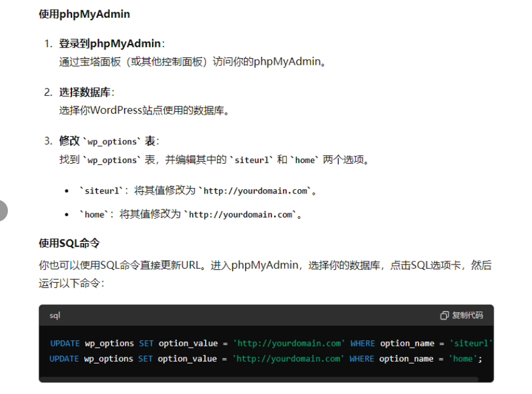Click the 使用SQL命令 heading

pyautogui.click(x=69, y=243)
